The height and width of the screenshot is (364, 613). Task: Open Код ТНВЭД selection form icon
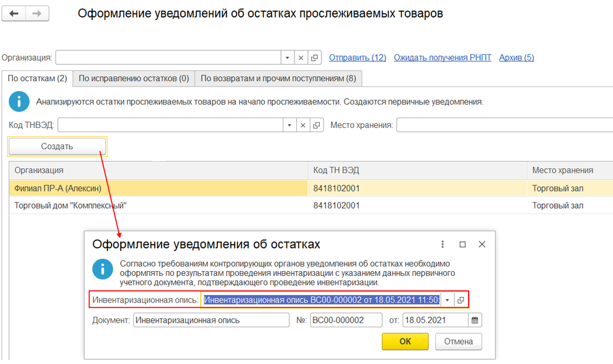(x=316, y=125)
